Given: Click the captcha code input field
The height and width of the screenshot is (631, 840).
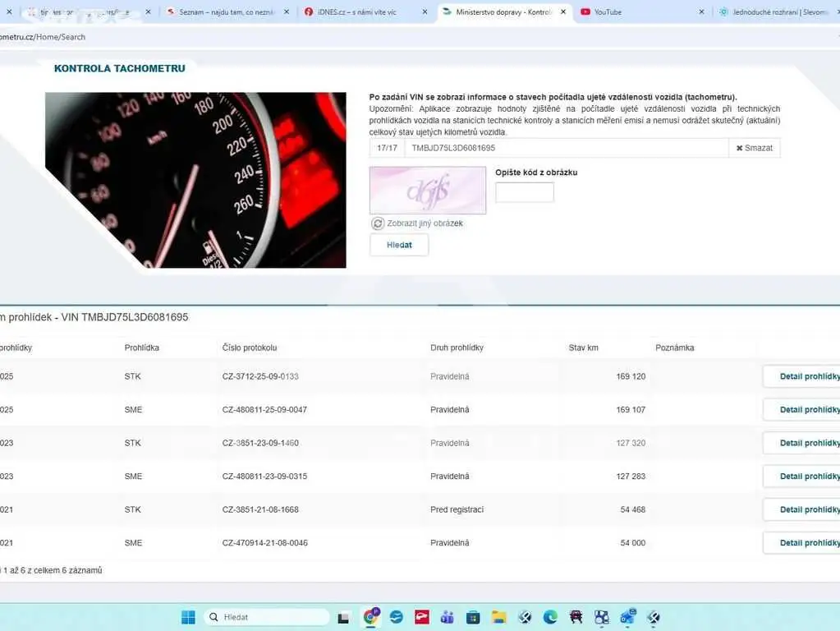Looking at the screenshot, I should coord(525,192).
